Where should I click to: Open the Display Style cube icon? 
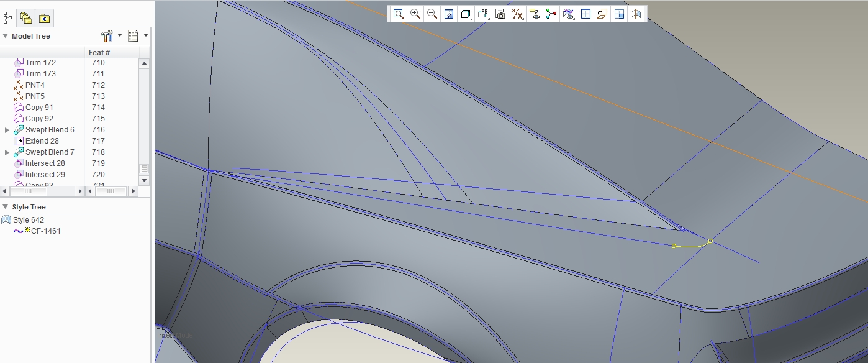466,14
